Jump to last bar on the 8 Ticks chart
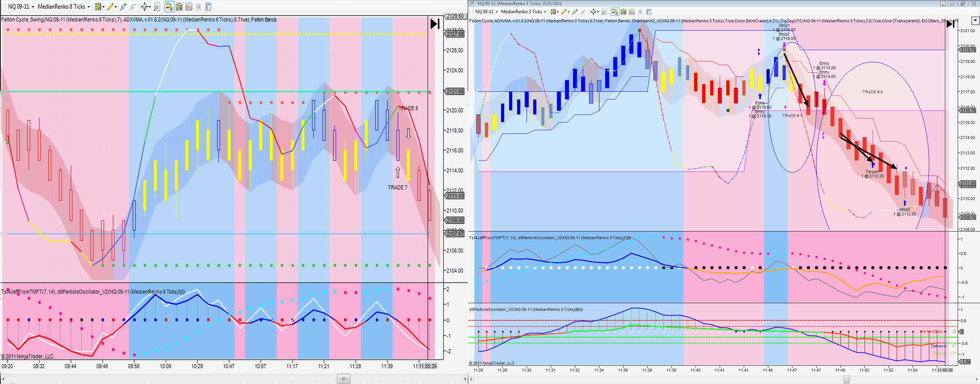Screen dimensions: 980x384 pyautogui.click(x=435, y=24)
